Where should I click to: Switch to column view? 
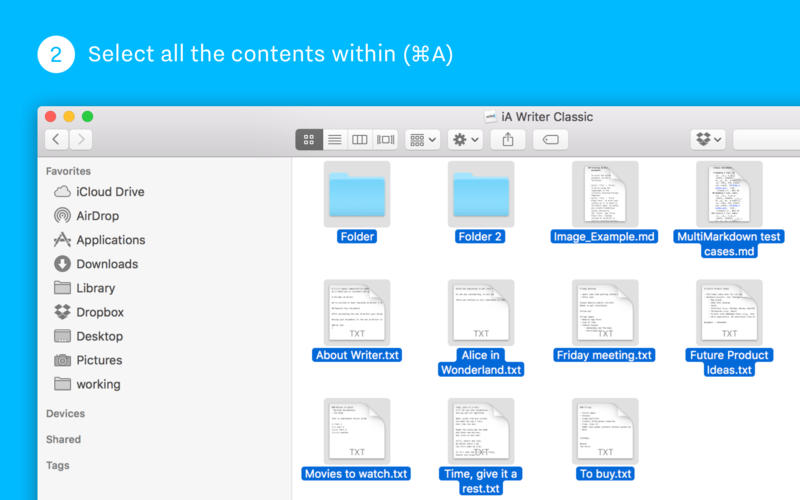click(x=360, y=139)
